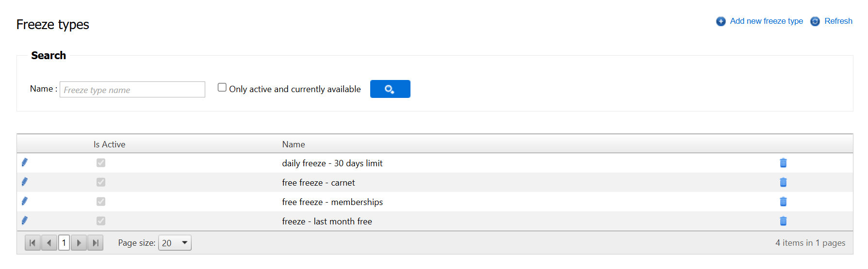
Task: Edit the free freeze - memberships entry
Action: (25, 202)
